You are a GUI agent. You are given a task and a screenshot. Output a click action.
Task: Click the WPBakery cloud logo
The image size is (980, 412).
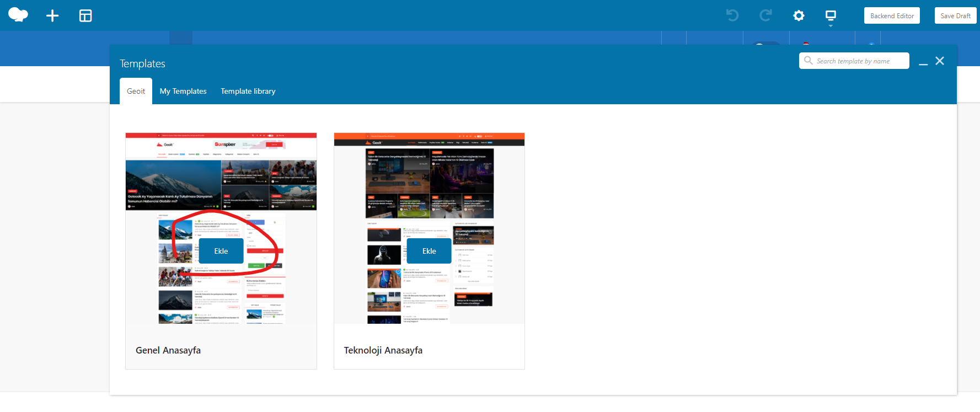tap(18, 15)
